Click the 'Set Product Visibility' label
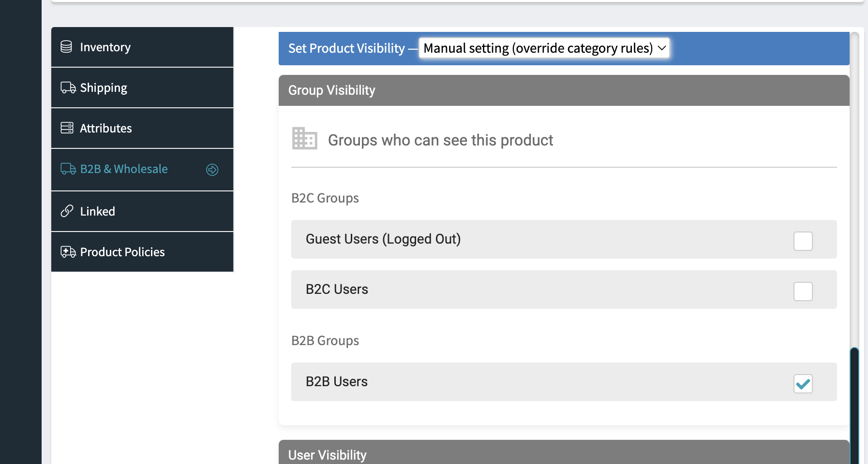 coord(346,48)
